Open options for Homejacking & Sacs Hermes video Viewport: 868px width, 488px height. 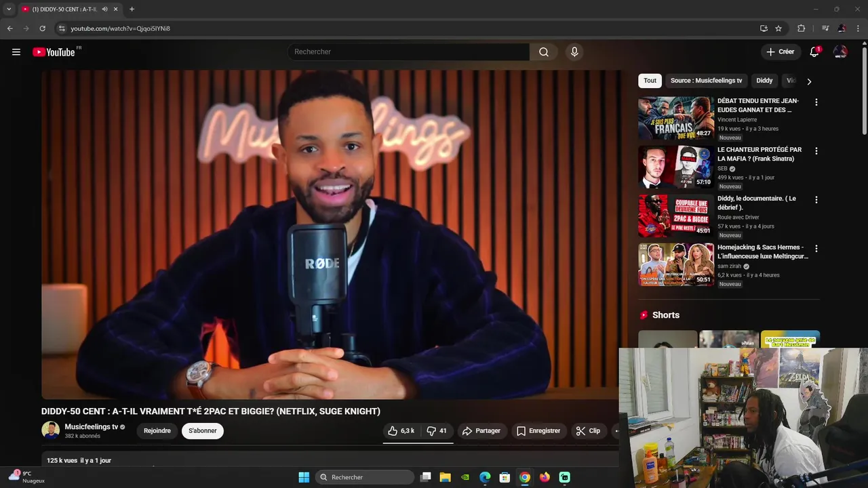click(816, 249)
